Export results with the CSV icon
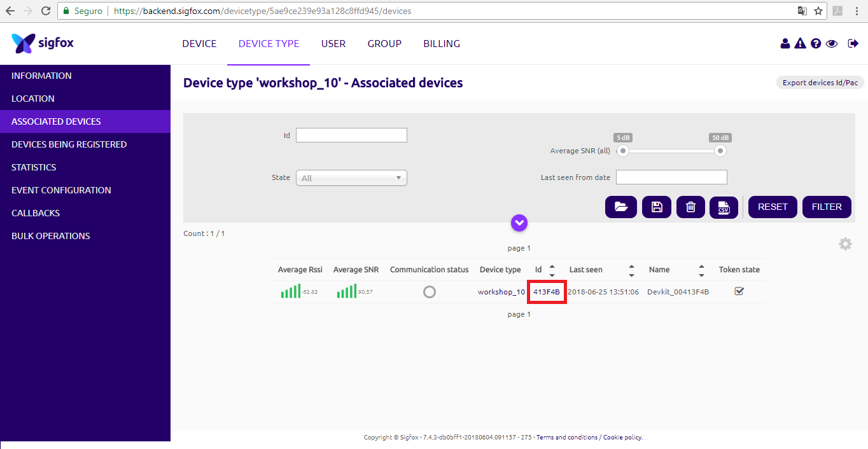This screenshot has height=449, width=868. pos(724,207)
